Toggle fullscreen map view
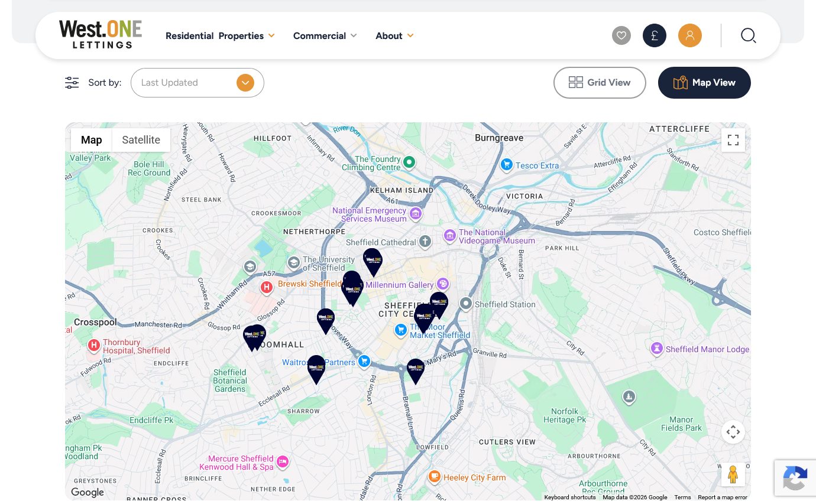The image size is (816, 504). 733,140
